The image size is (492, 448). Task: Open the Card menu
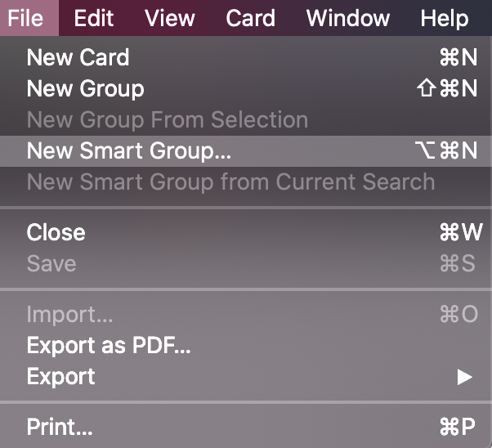pyautogui.click(x=251, y=17)
